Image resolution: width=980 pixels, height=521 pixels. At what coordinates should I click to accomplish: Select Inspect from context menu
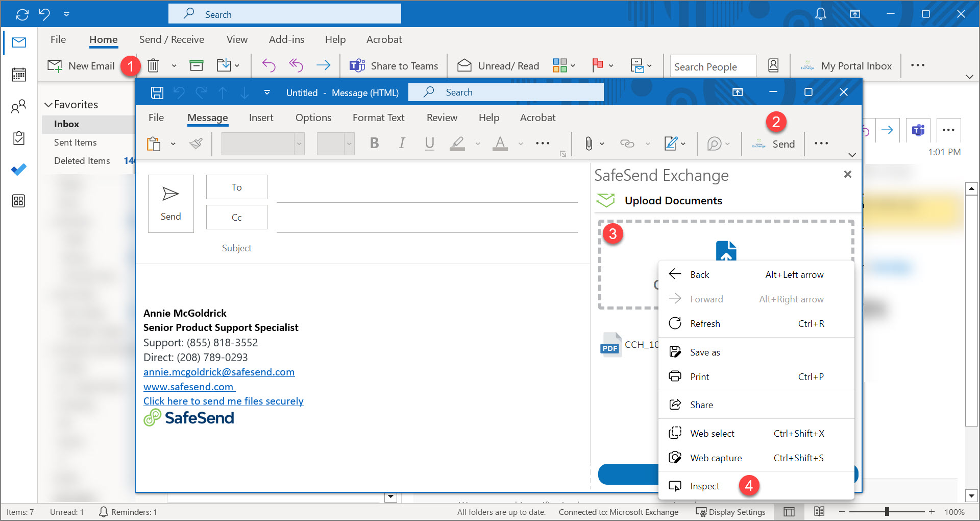pyautogui.click(x=756, y=486)
